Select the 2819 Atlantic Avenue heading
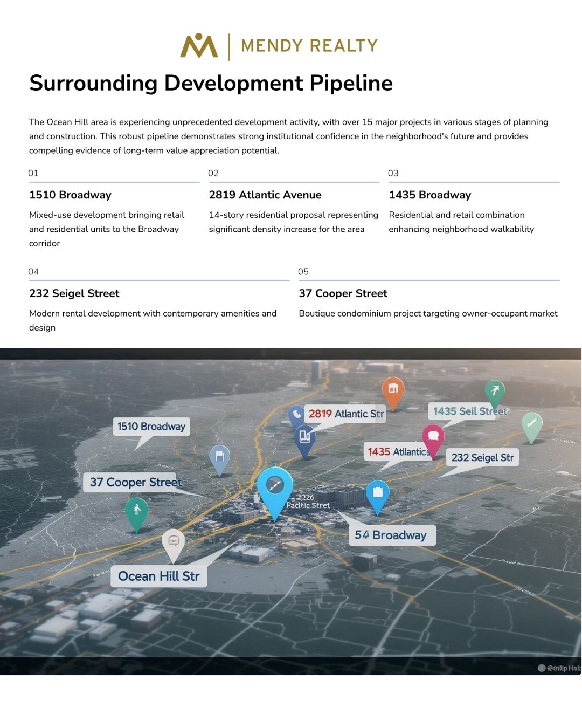The image size is (582, 728). click(265, 195)
